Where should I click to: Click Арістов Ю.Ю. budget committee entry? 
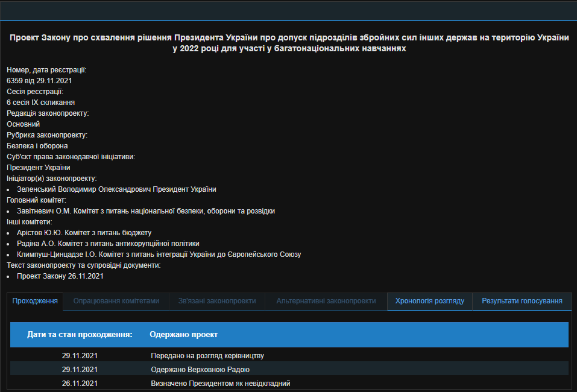click(84, 233)
